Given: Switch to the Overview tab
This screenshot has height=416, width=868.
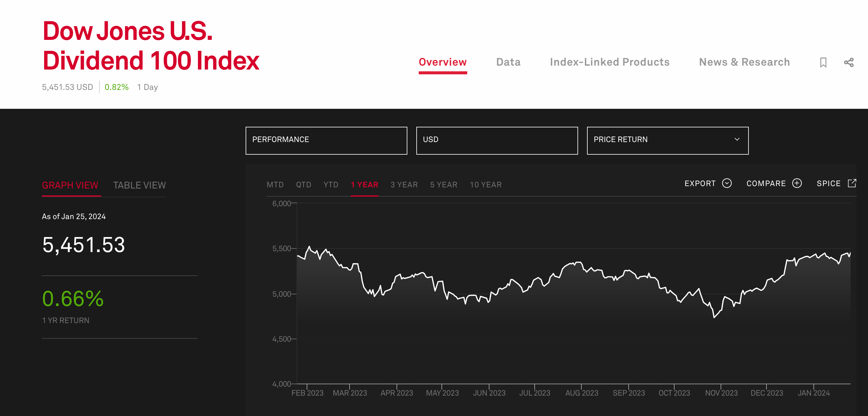Looking at the screenshot, I should pos(442,62).
